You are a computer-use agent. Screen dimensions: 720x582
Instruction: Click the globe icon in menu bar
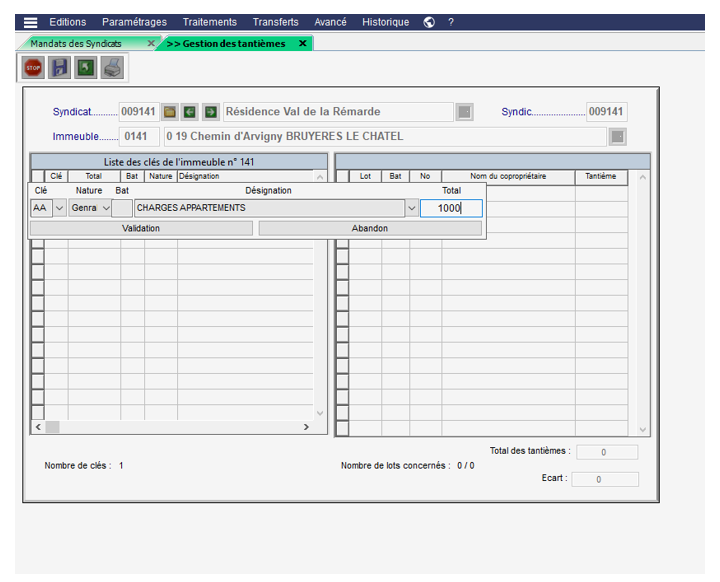[x=429, y=22]
